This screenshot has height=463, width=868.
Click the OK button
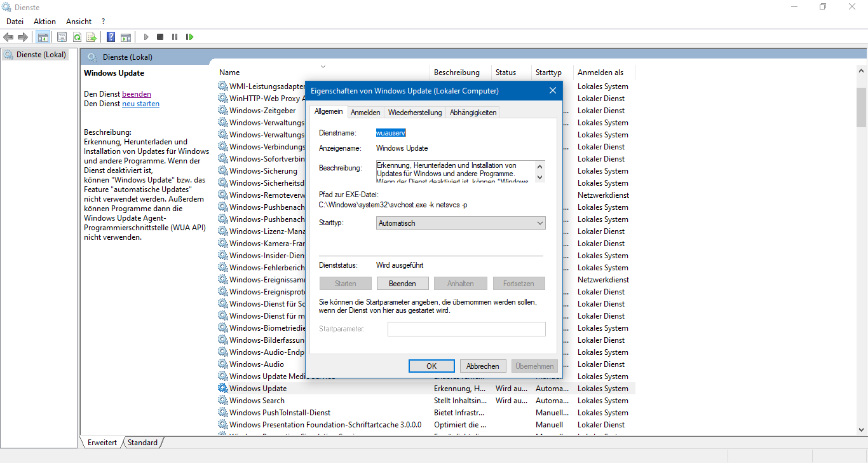tap(431, 366)
